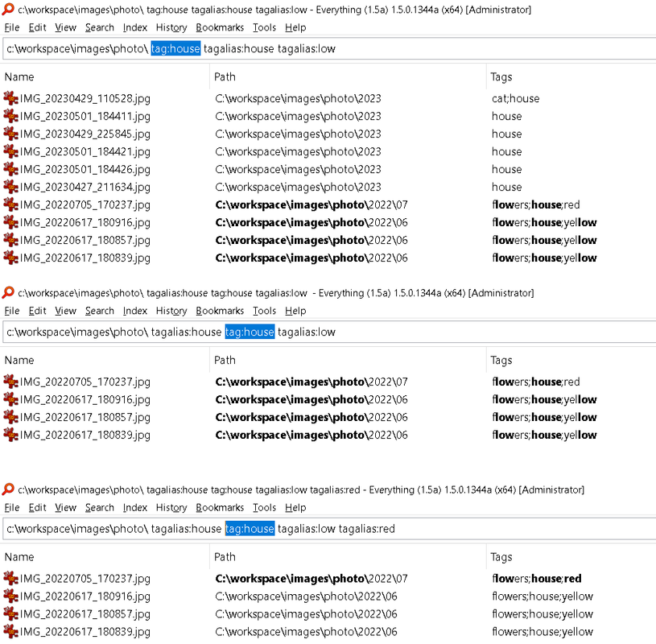Open Help menu in top window
The height and width of the screenshot is (644, 656).
point(295,27)
